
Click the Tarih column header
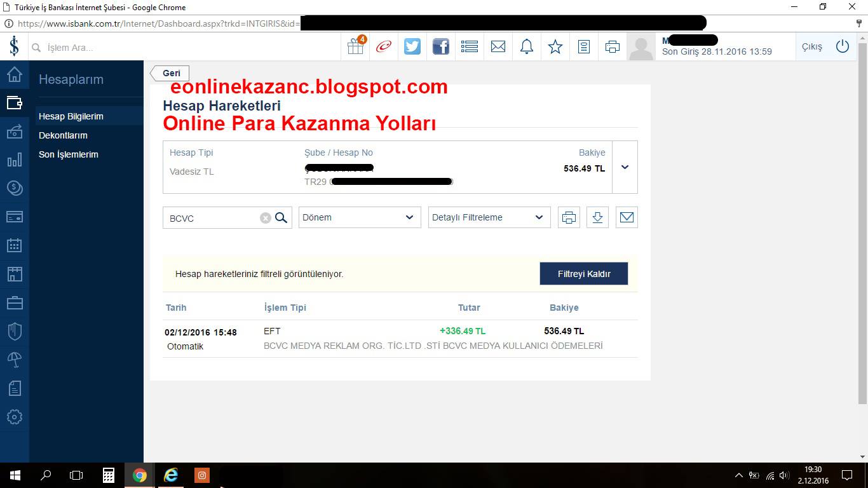click(176, 308)
